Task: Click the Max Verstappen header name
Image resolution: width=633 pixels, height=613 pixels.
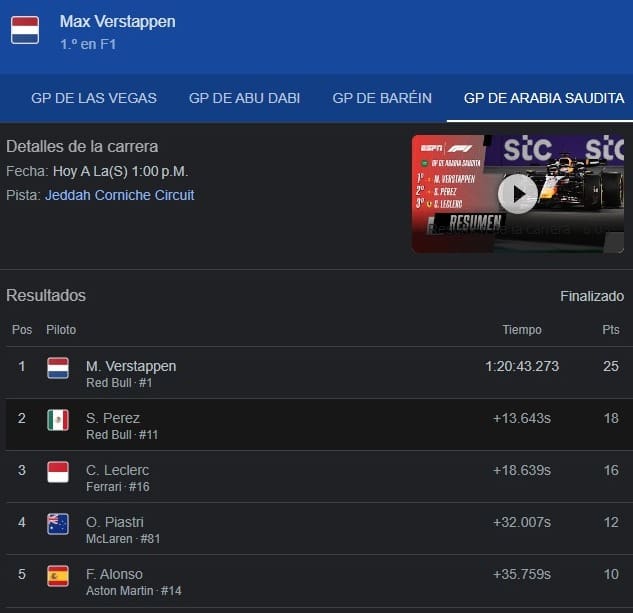Action: click(118, 21)
